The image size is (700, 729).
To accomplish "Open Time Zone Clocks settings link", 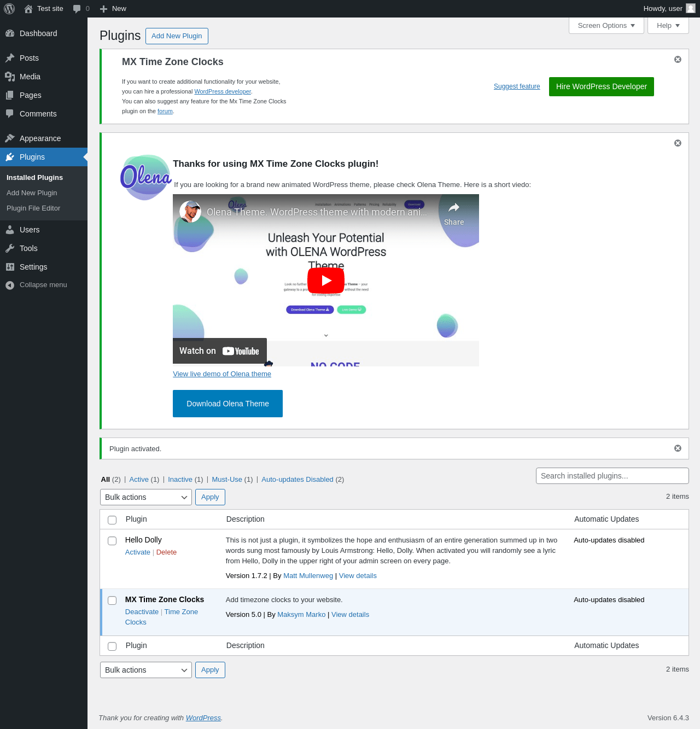I will pyautogui.click(x=162, y=617).
